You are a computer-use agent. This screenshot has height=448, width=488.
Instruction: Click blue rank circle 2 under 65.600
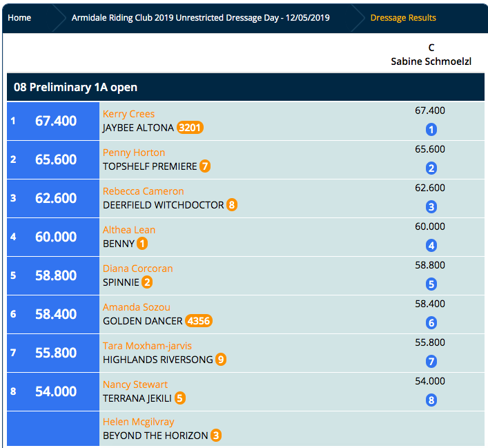click(x=431, y=168)
